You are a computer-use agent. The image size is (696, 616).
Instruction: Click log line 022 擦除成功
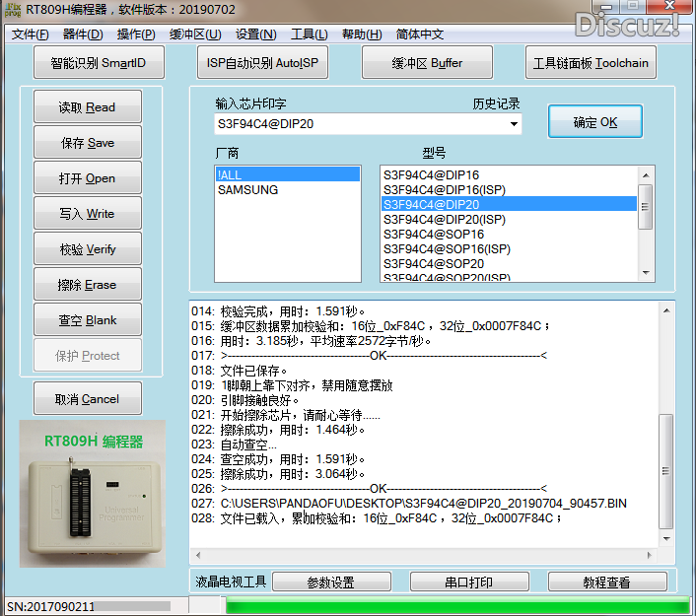pyautogui.click(x=292, y=430)
